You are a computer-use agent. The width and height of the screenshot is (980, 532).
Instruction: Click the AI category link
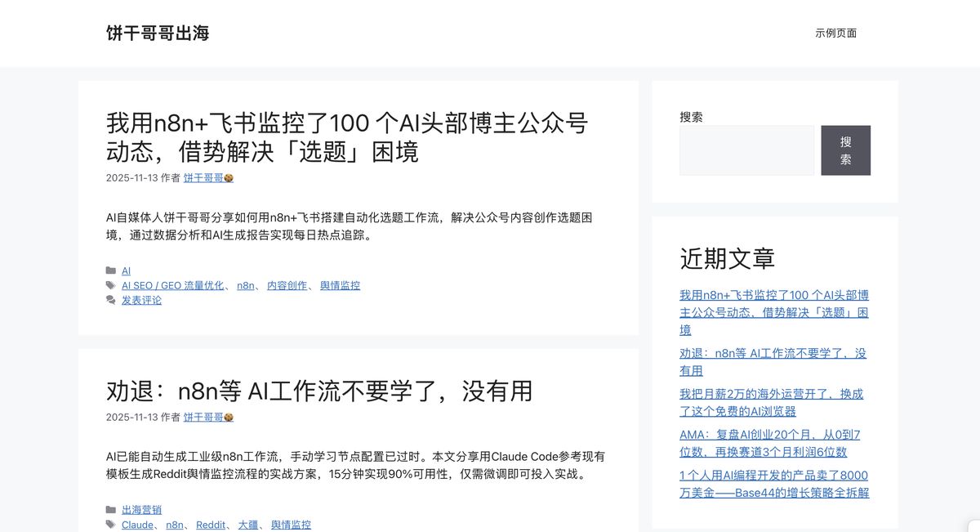click(126, 270)
